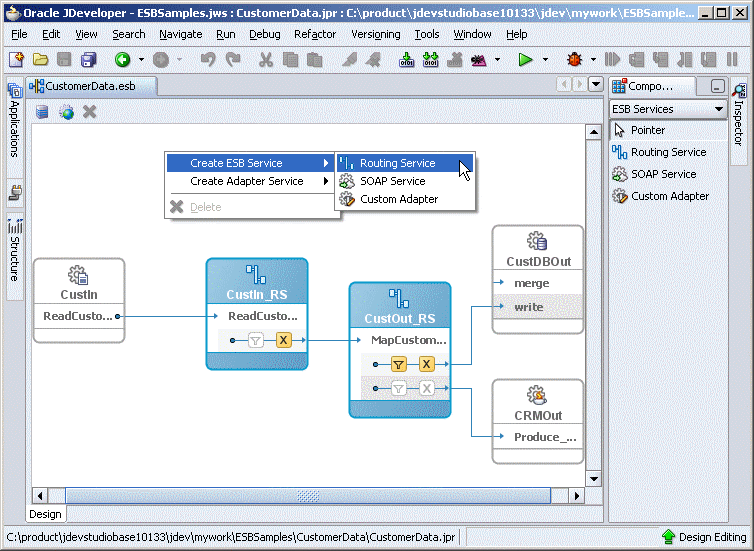Click the filter icon in CustIn_RS

coord(256,340)
